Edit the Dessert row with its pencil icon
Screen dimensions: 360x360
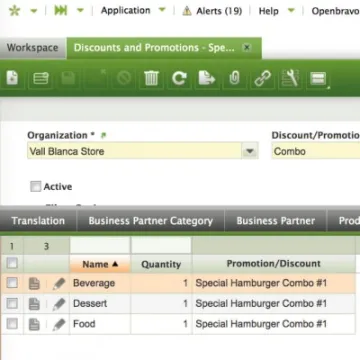59,304
